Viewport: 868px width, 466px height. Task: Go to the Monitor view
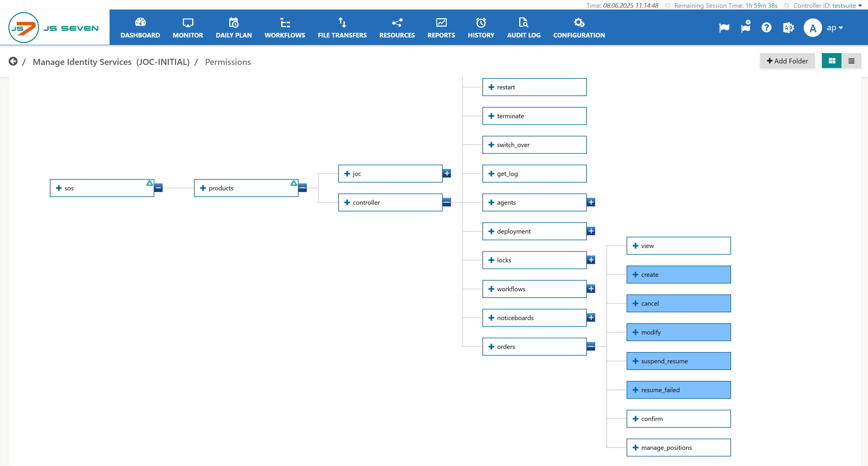pos(188,28)
